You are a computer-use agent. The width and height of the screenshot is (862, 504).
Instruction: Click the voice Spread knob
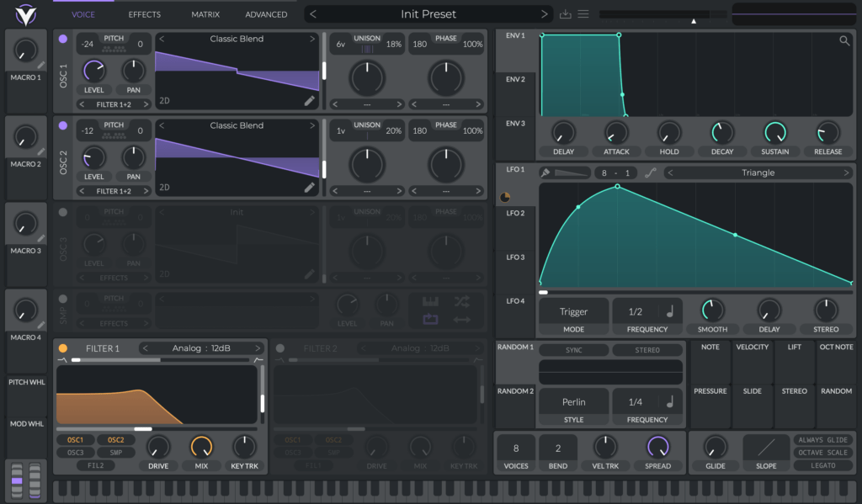(657, 447)
